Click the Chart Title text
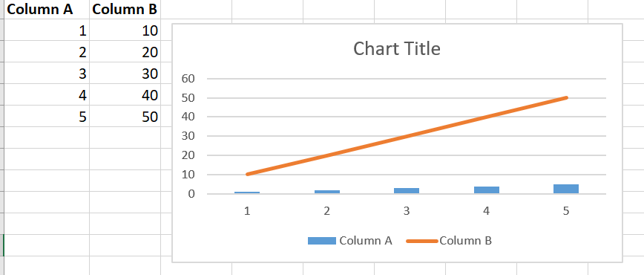 pyautogui.click(x=397, y=48)
